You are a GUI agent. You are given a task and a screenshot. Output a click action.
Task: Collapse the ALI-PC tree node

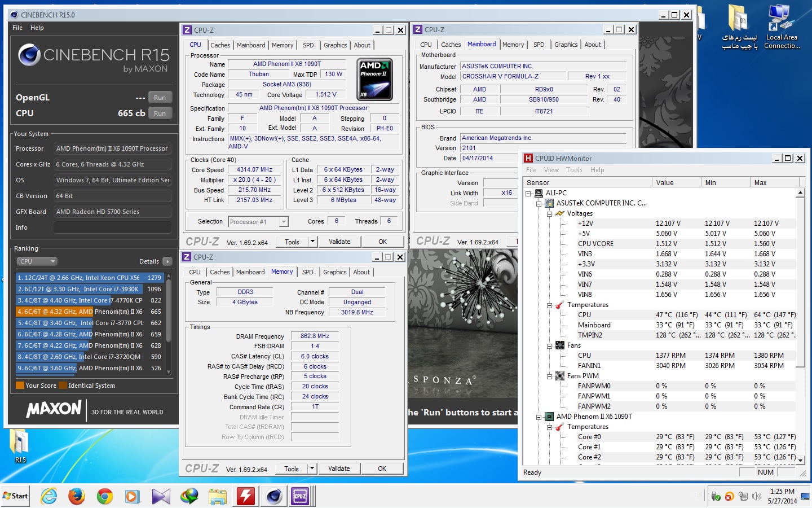(x=528, y=194)
